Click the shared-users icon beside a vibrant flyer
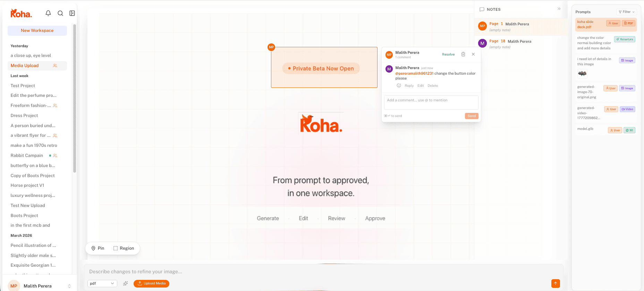This screenshot has height=291, width=644. (x=55, y=136)
